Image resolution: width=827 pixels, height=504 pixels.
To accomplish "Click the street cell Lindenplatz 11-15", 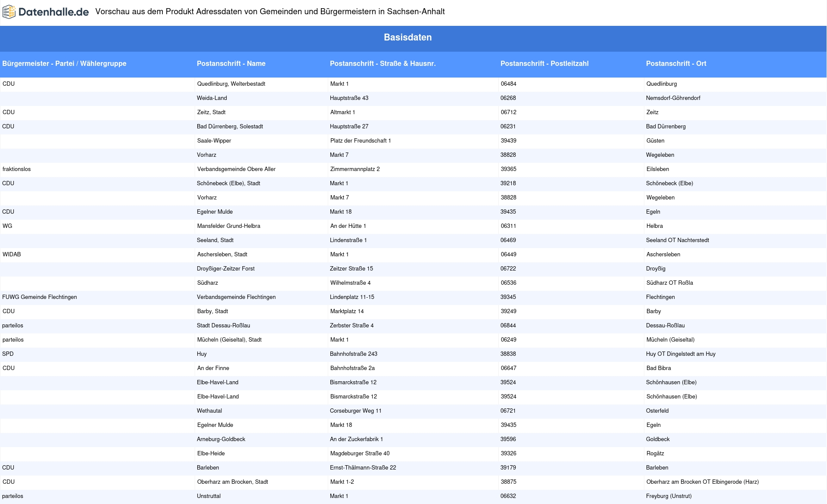I will [x=352, y=297].
